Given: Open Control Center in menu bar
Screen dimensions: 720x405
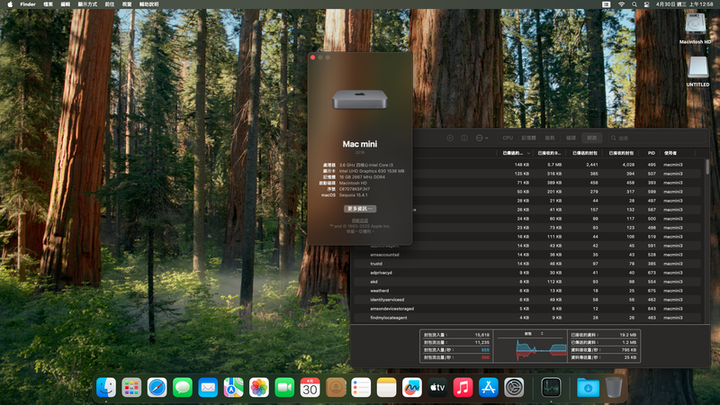Looking at the screenshot, I should tap(647, 4).
